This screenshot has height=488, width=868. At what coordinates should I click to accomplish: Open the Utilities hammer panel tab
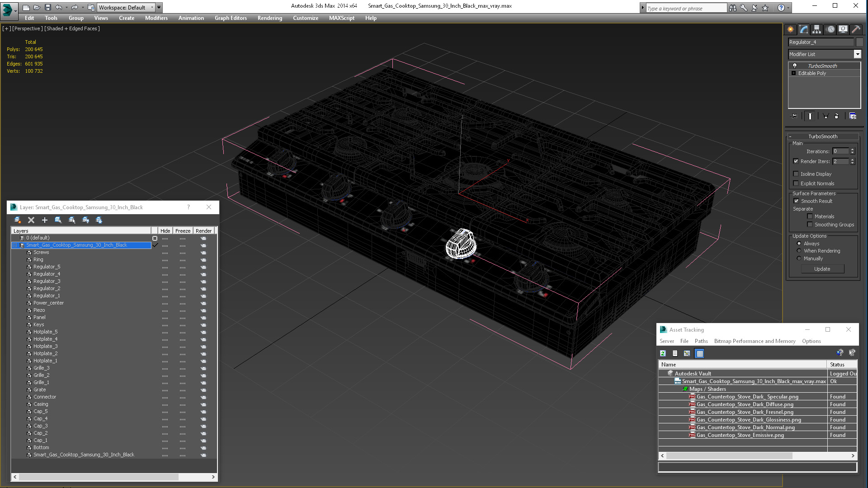pos(856,29)
